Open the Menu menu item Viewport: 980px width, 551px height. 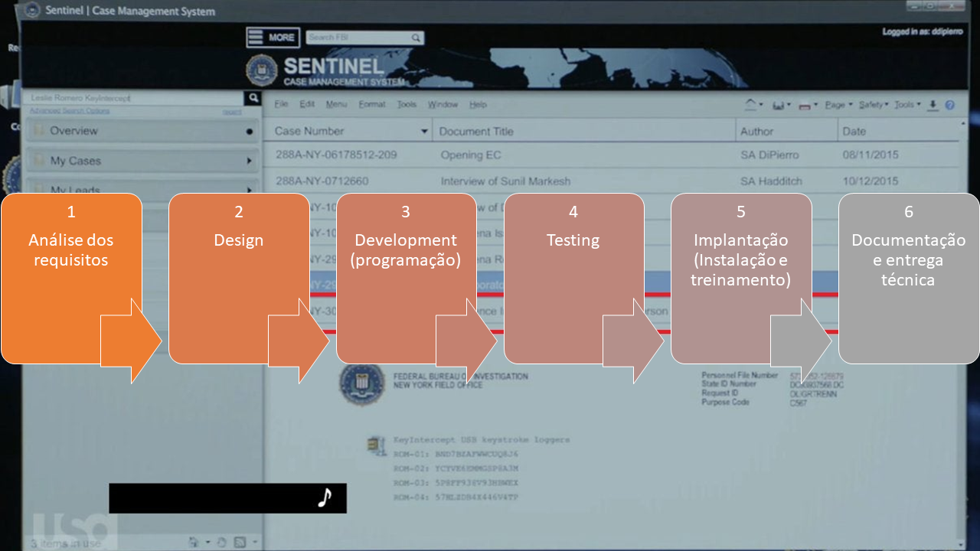(x=336, y=105)
